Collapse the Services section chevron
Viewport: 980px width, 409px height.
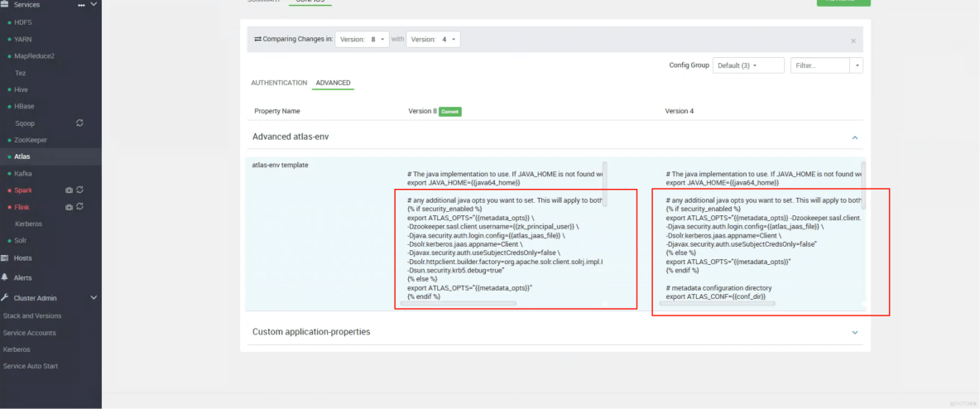pyautogui.click(x=94, y=4)
